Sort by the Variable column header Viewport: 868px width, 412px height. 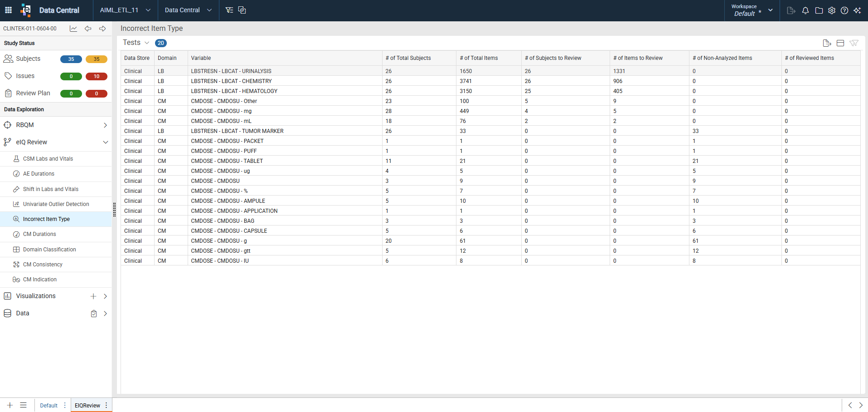pos(201,58)
